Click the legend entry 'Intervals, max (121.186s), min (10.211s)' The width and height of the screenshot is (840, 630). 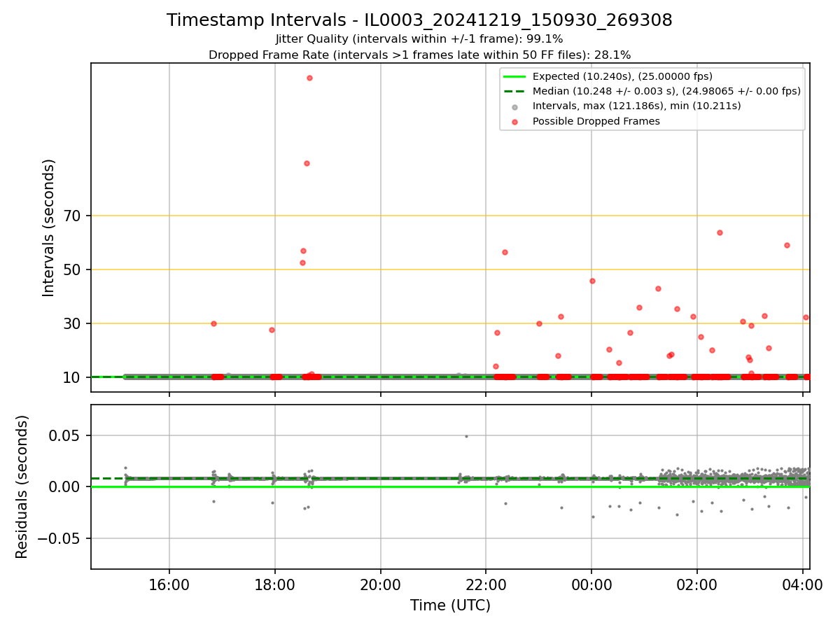click(636, 106)
